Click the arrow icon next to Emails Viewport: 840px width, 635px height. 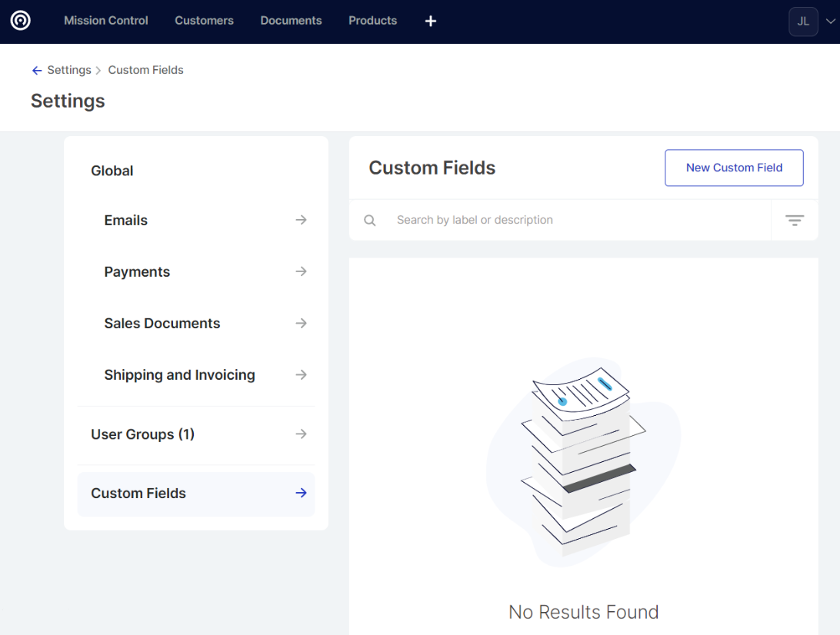tap(301, 220)
